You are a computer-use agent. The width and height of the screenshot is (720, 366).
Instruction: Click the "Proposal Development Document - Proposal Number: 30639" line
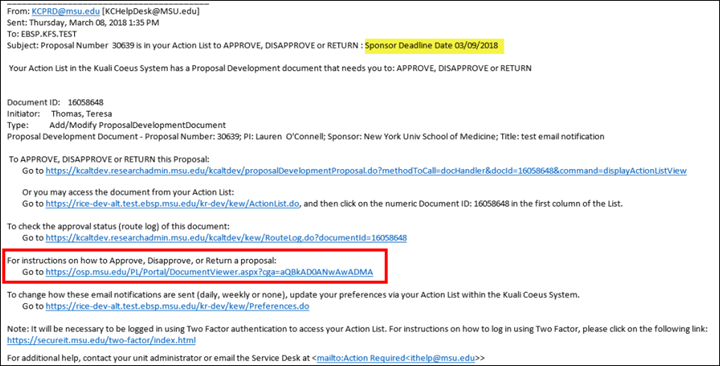[305, 136]
